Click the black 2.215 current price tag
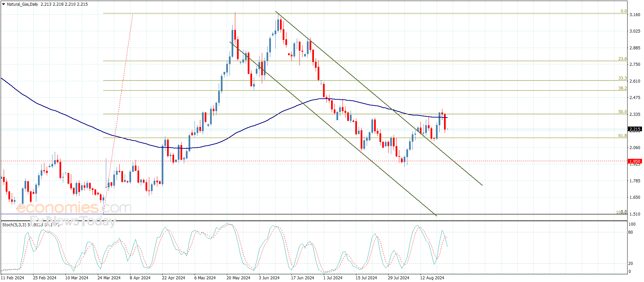 coord(635,129)
